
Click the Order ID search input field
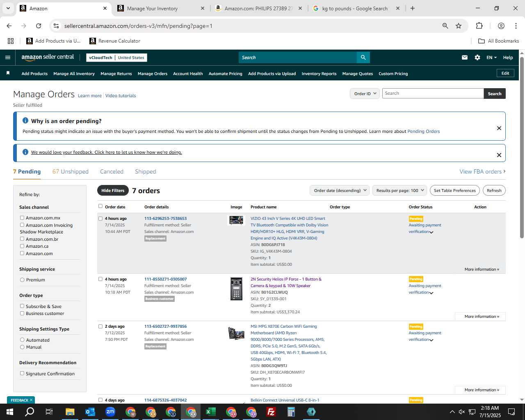(433, 94)
